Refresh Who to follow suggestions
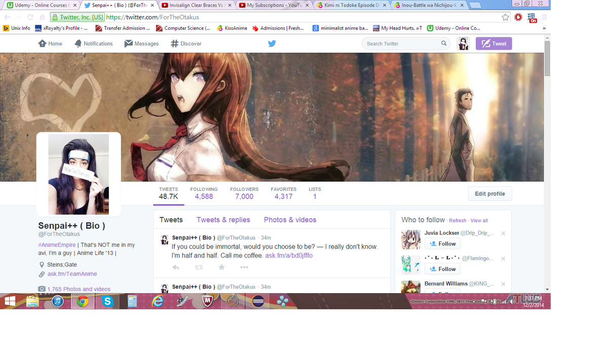The image size is (608, 364). coord(458,221)
